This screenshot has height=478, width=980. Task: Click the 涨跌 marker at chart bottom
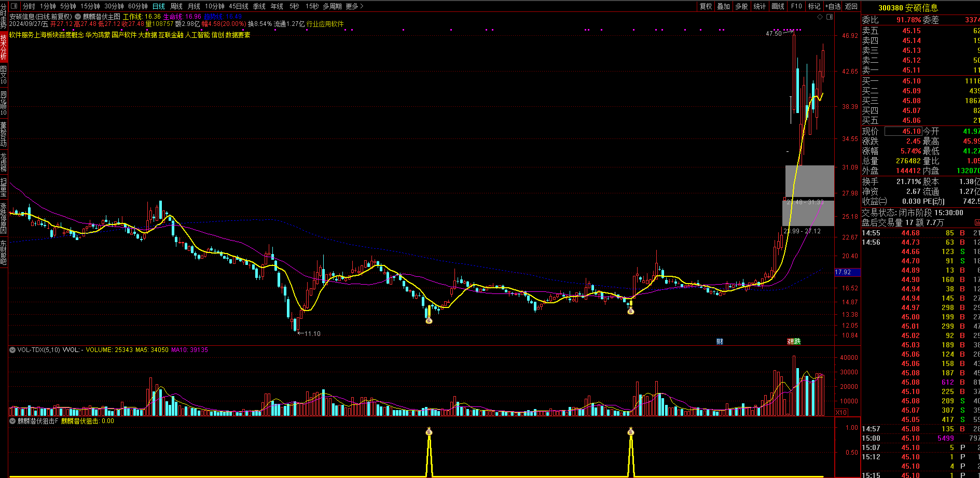click(794, 341)
